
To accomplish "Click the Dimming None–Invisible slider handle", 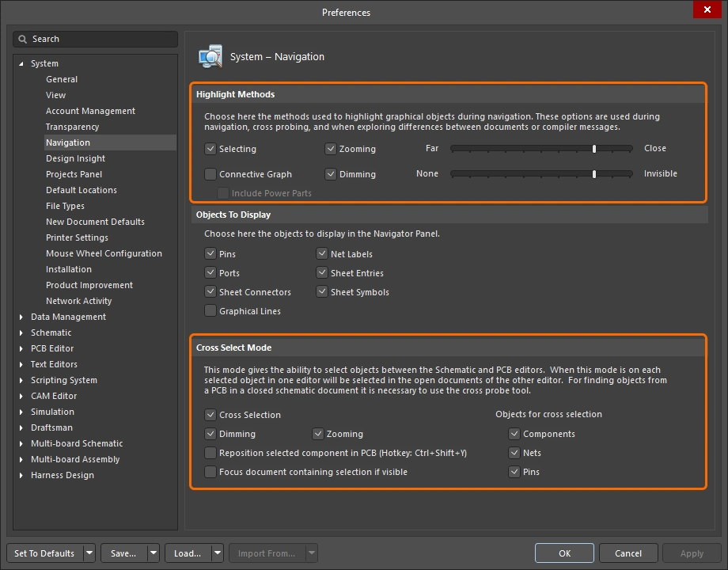I will pos(593,173).
